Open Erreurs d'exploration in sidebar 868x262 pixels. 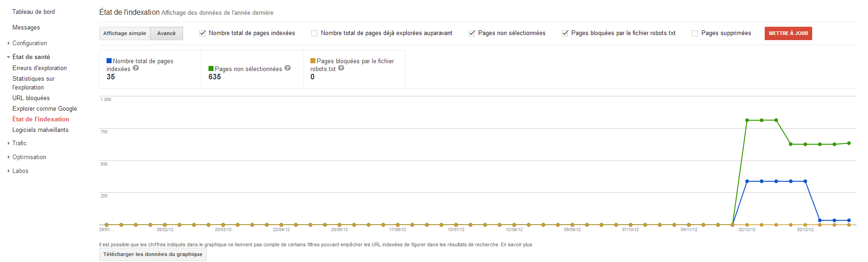pyautogui.click(x=40, y=68)
